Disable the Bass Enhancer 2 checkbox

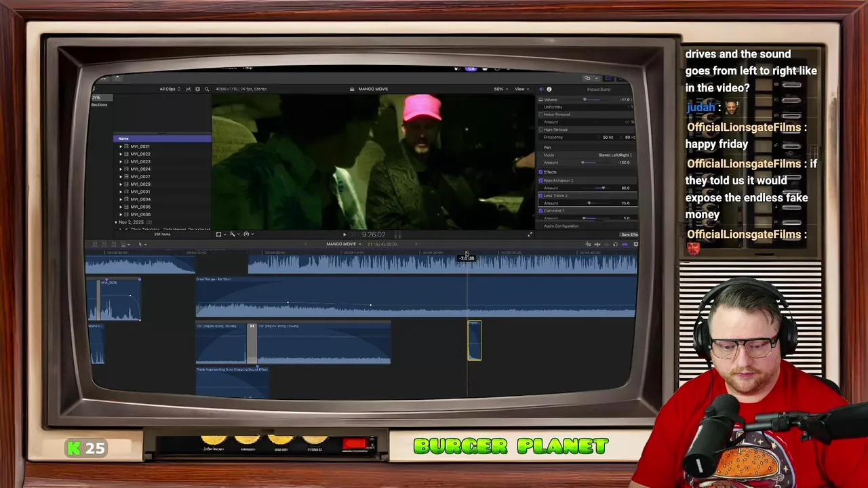point(540,181)
